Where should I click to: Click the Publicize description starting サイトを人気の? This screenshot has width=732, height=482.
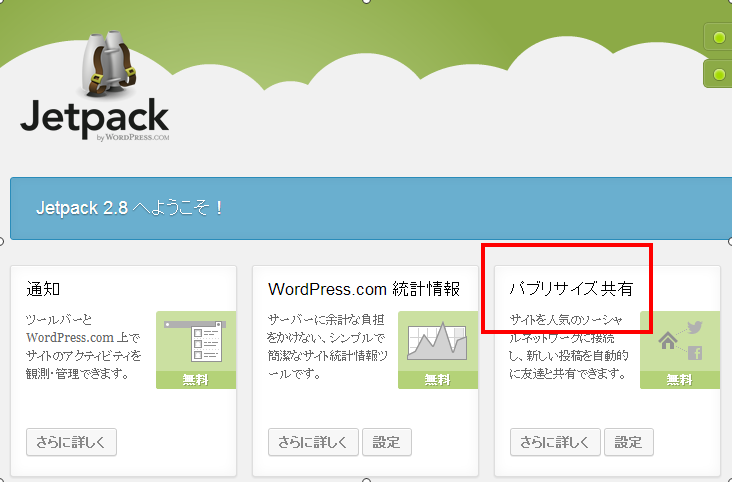[569, 347]
